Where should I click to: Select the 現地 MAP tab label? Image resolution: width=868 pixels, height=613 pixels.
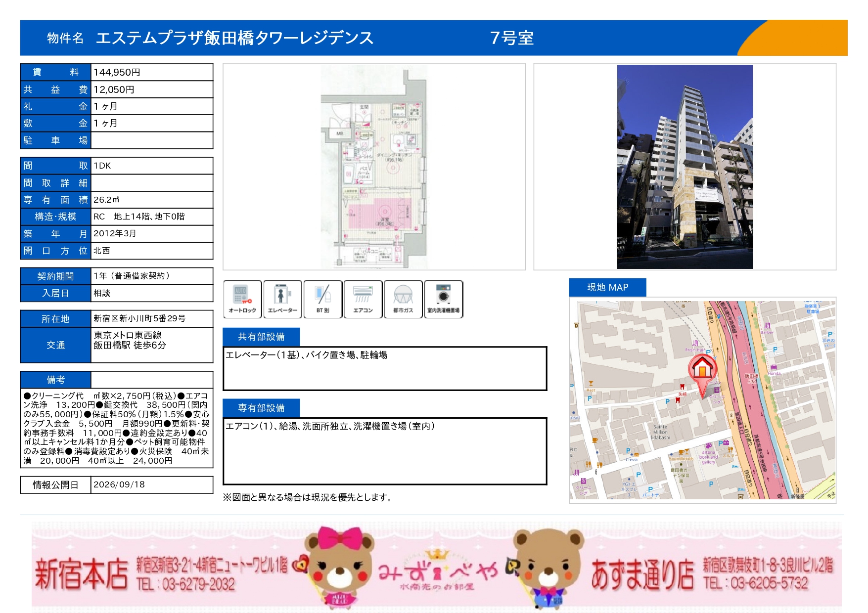pyautogui.click(x=607, y=287)
